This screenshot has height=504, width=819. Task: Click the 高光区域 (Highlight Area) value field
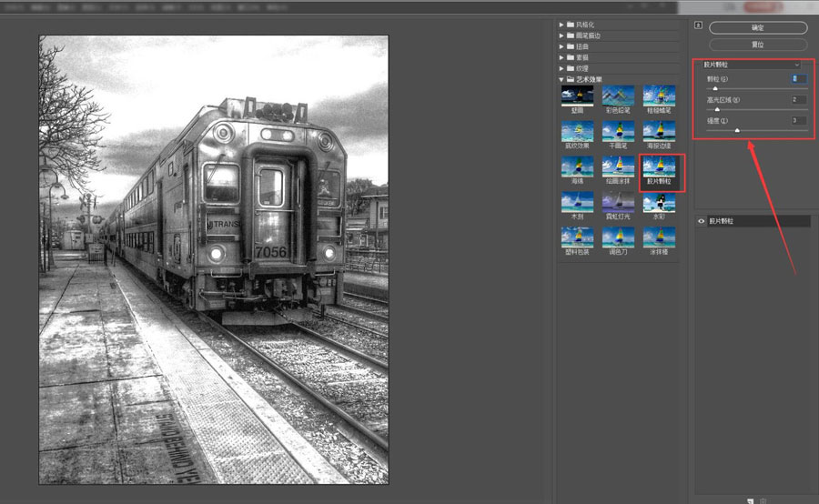(799, 99)
